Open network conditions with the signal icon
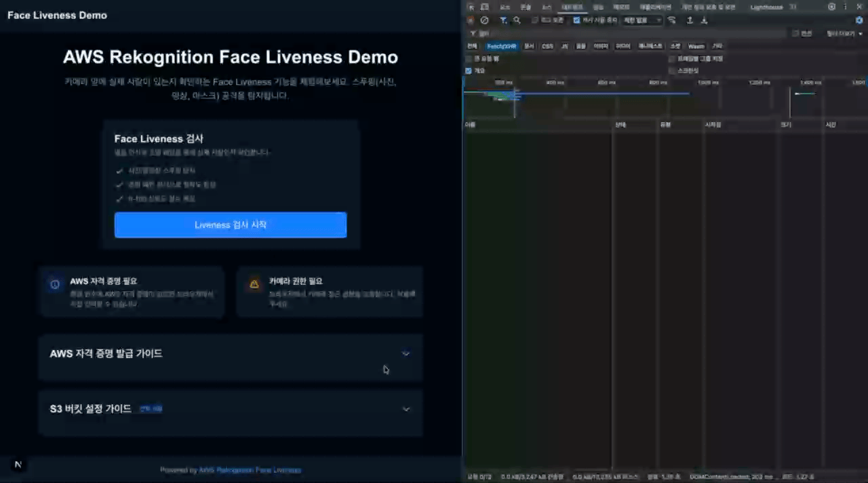 (672, 20)
